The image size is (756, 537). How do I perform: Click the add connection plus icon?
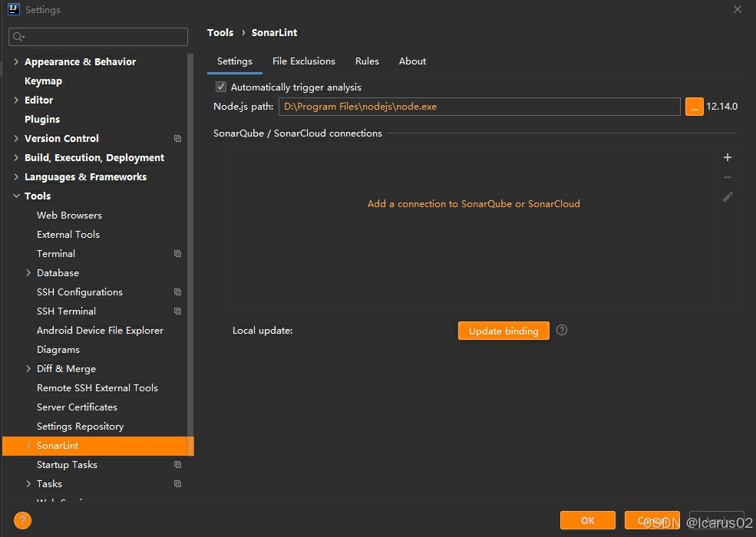pos(728,157)
